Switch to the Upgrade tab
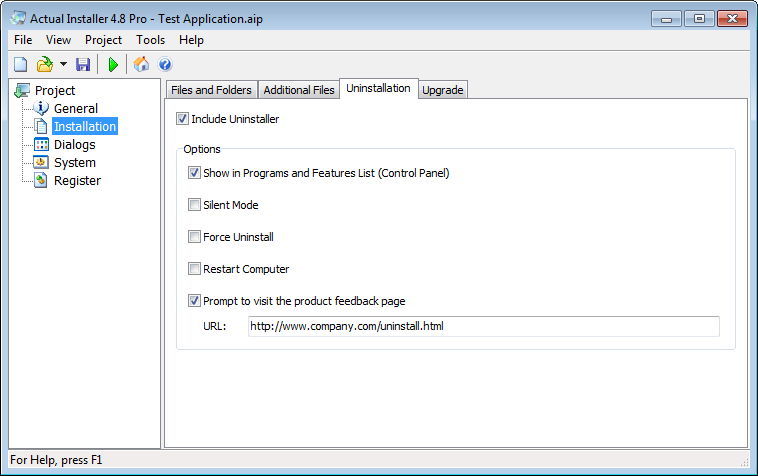The image size is (758, 476). click(x=443, y=90)
